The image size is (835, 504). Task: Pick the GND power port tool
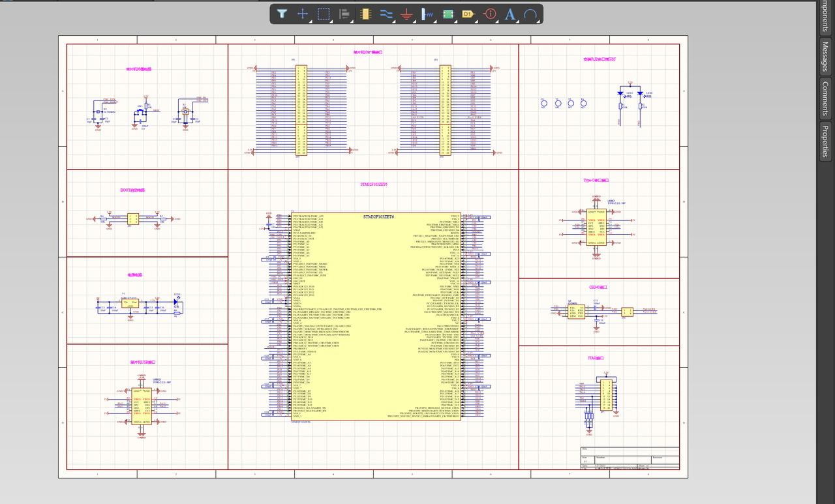(406, 14)
